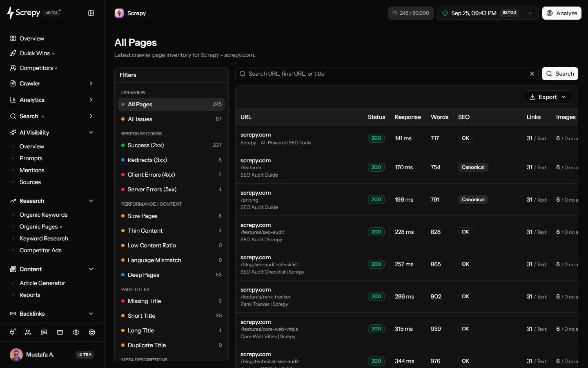Click the 245 / 50,000 credits gauge
The height and width of the screenshot is (368, 588).
[x=411, y=13]
